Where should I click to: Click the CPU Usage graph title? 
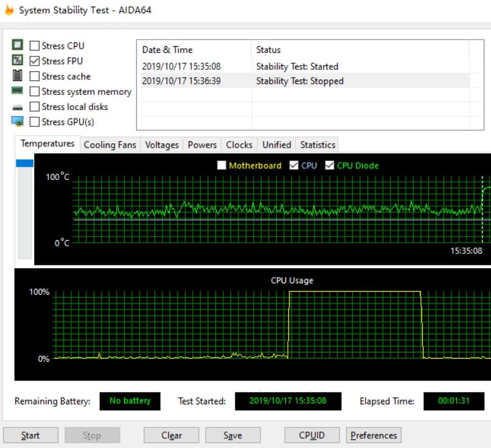(x=292, y=280)
